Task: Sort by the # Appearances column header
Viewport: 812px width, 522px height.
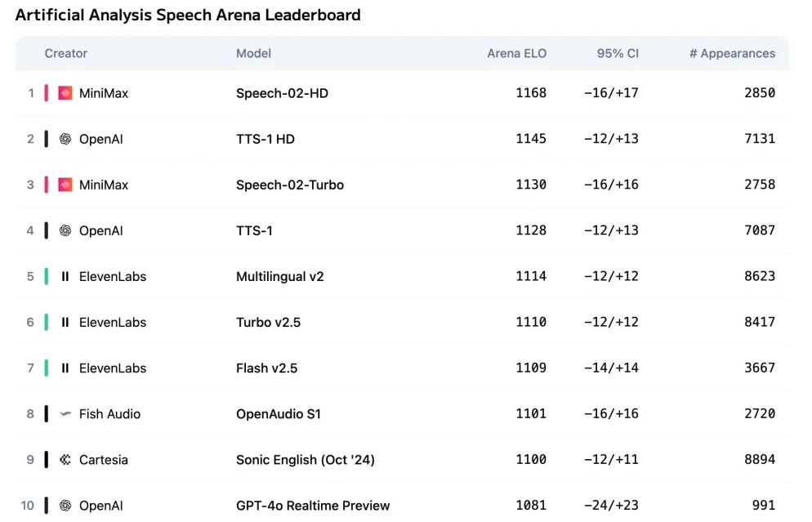Action: click(x=732, y=54)
